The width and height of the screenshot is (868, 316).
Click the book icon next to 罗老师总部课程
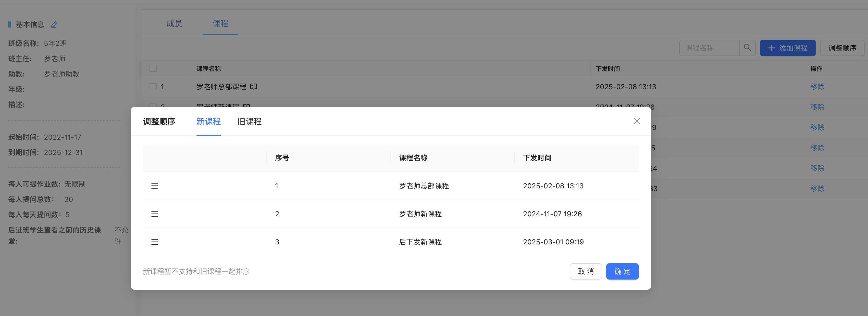coord(254,86)
